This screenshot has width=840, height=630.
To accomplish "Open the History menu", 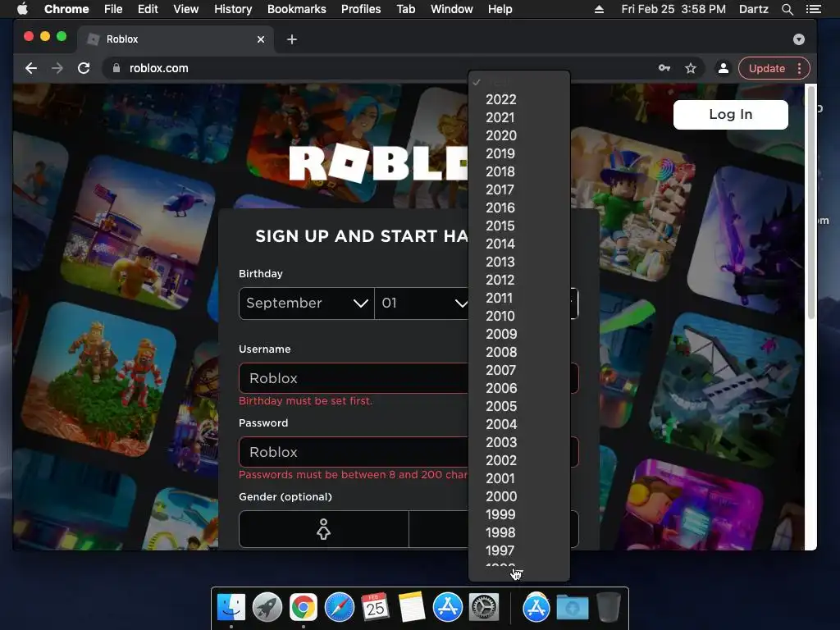I will tap(233, 9).
